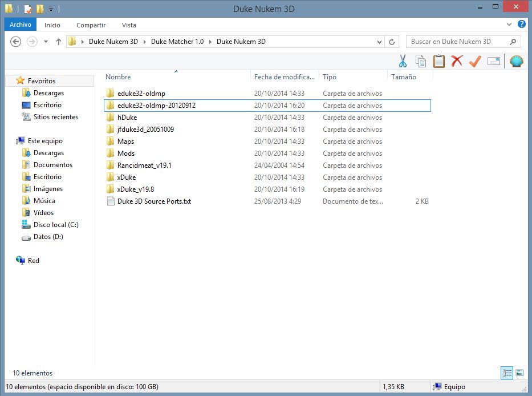The height and width of the screenshot is (396, 532).
Task: Select the Maps folder
Action: pyautogui.click(x=267, y=142)
